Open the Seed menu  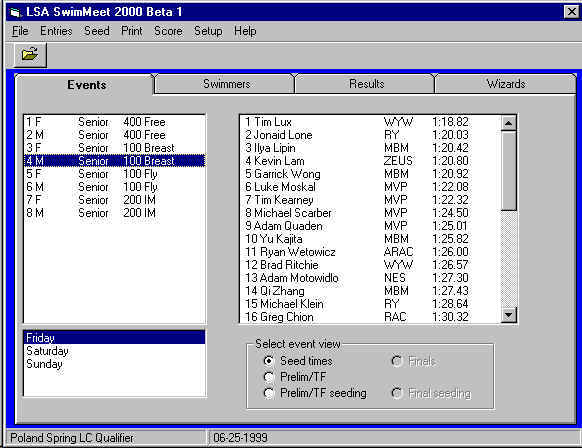97,31
